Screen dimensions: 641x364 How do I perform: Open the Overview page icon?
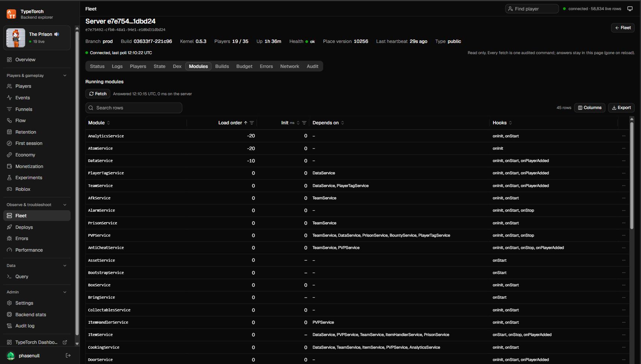pyautogui.click(x=9, y=60)
